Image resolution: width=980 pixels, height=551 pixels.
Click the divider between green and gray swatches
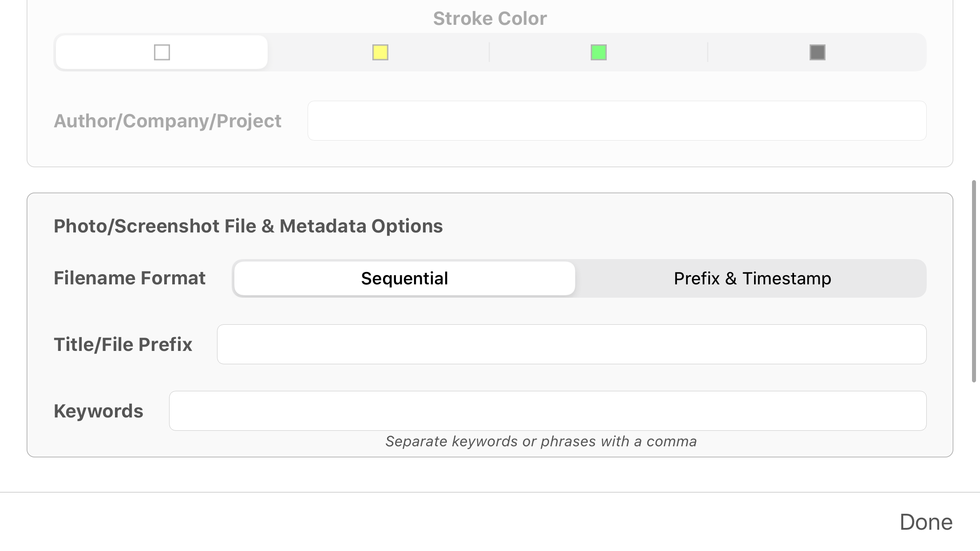pos(707,52)
